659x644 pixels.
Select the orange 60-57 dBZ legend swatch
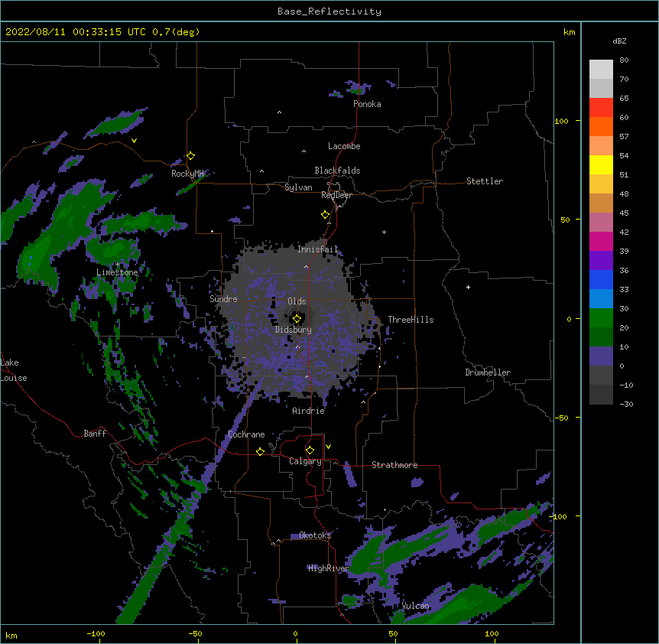(x=601, y=126)
